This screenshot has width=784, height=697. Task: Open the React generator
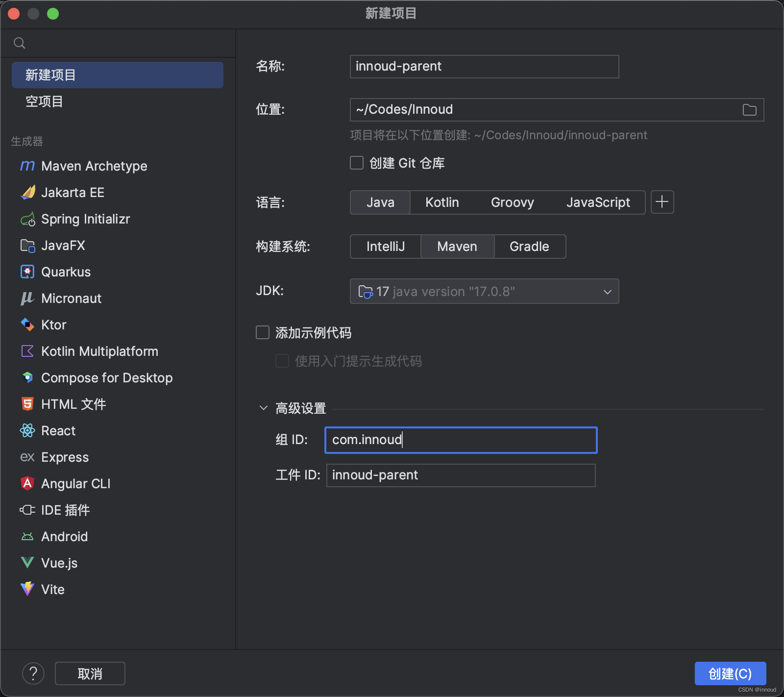[58, 430]
